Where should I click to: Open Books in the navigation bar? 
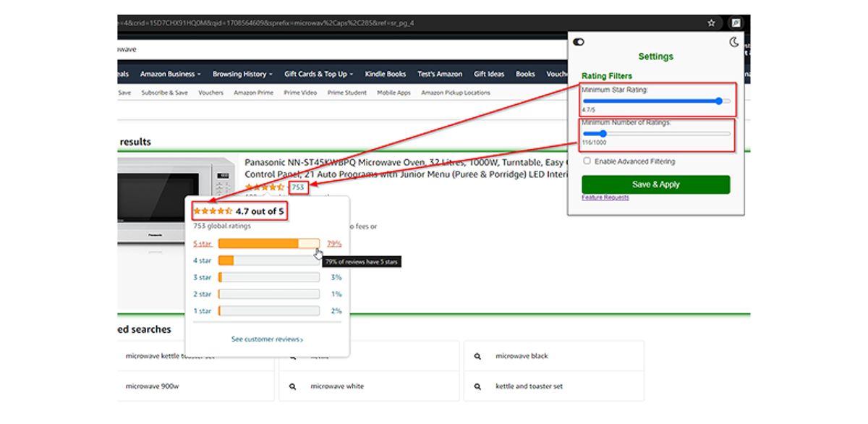[x=525, y=74]
